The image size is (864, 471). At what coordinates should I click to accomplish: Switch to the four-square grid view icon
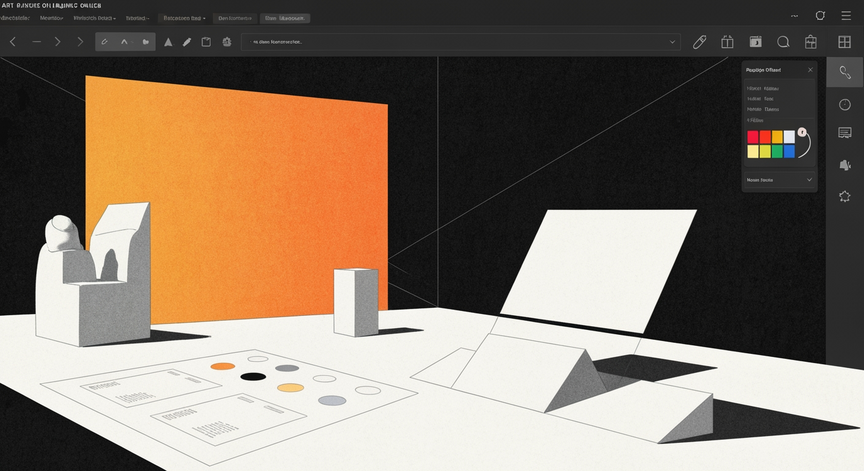pos(845,42)
